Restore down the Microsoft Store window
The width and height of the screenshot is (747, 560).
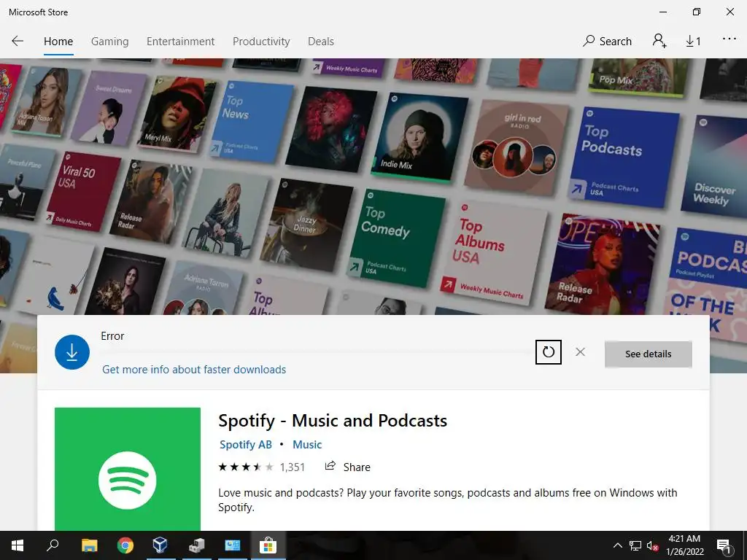coord(697,12)
